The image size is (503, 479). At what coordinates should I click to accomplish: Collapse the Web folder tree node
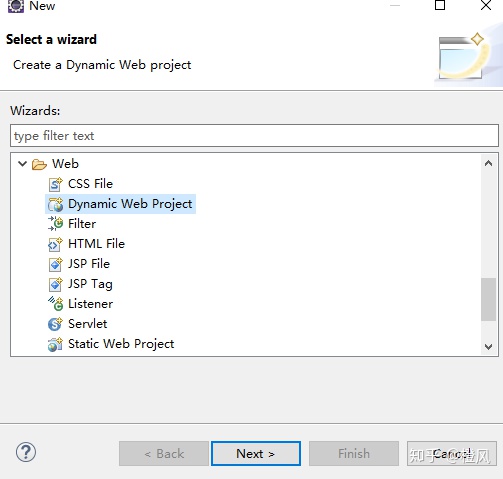point(22,164)
